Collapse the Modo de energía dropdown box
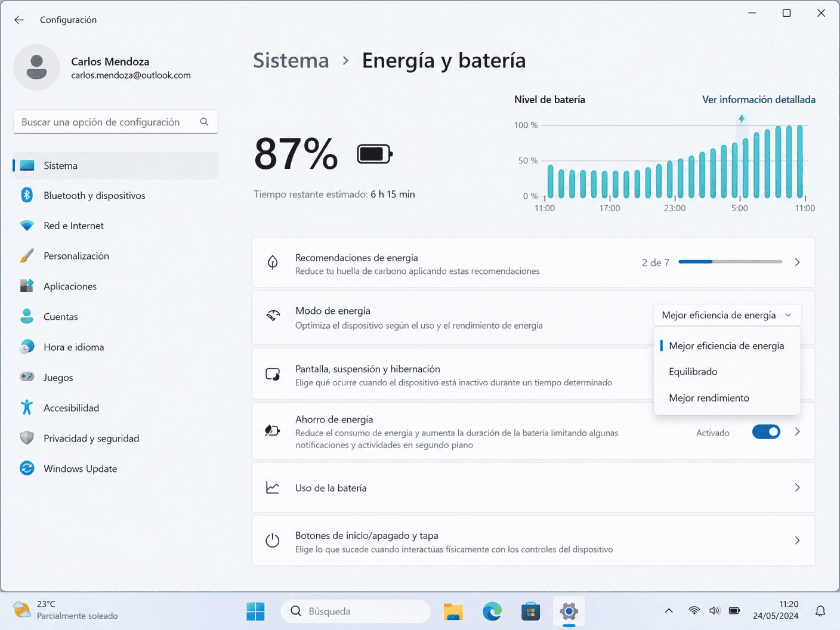This screenshot has width=840, height=630. pos(727,315)
